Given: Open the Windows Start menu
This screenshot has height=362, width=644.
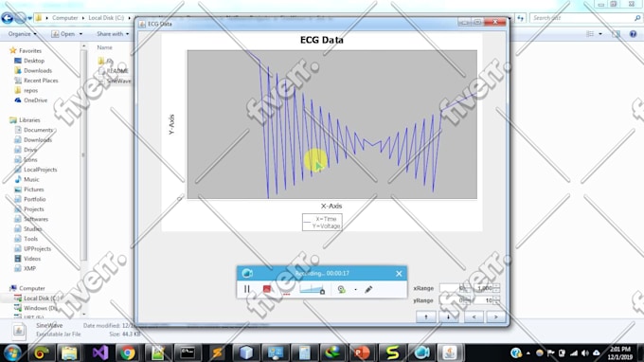Looking at the screenshot, I should [x=11, y=353].
